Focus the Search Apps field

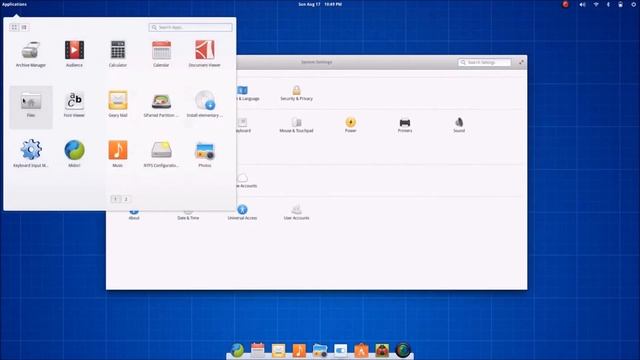click(x=191, y=27)
